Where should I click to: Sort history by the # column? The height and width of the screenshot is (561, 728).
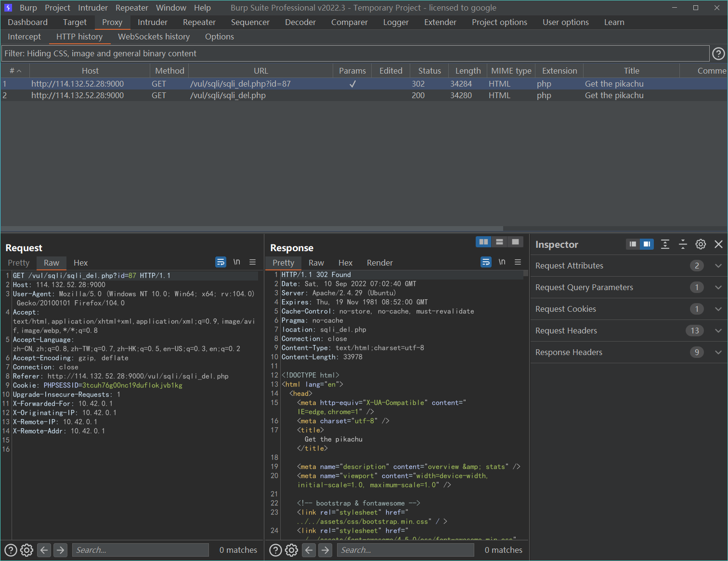point(15,71)
